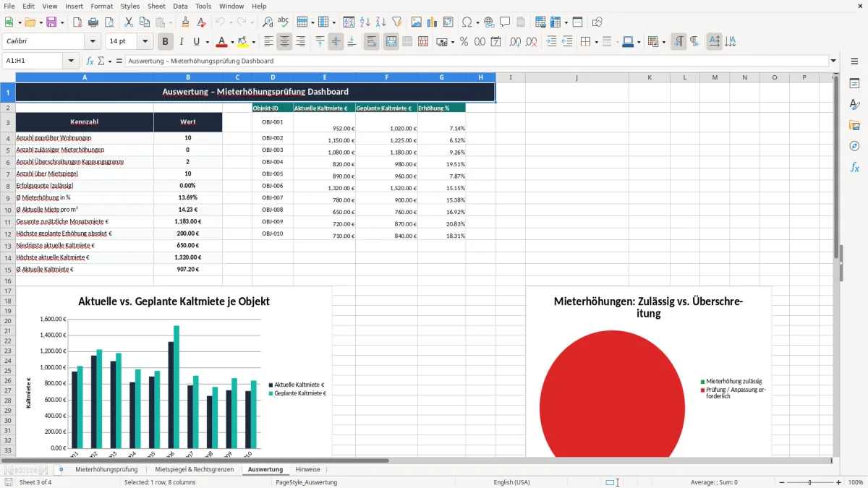
Task: Insert hyperlink icon
Action: 489,22
